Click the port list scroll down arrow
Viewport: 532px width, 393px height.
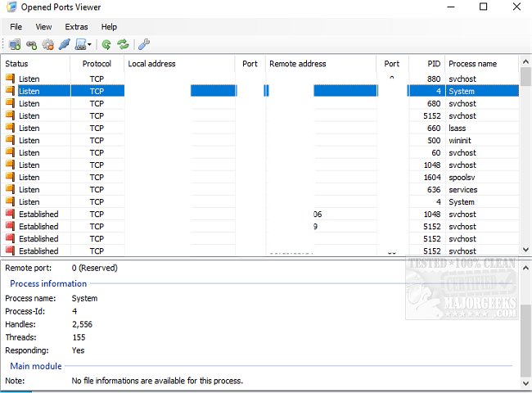pos(525,250)
